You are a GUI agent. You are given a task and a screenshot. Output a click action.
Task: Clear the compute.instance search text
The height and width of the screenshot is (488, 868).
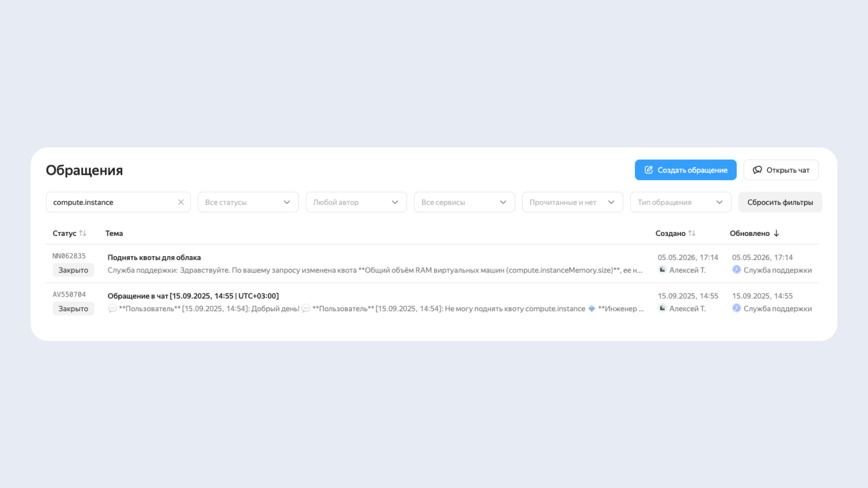pos(181,202)
